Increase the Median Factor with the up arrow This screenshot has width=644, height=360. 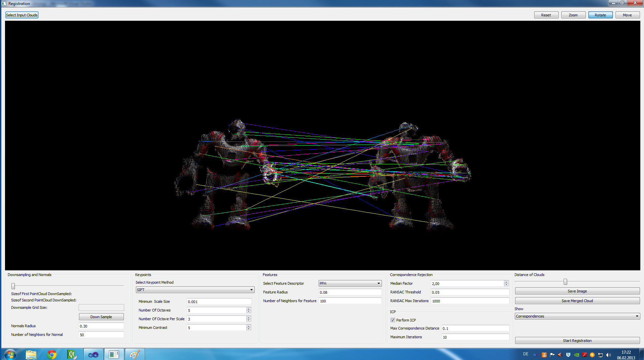(x=506, y=282)
